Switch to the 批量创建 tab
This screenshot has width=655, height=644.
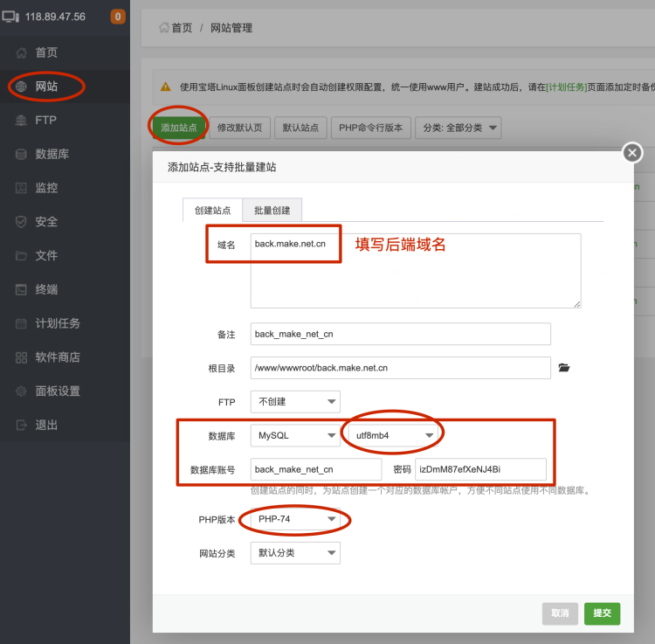[272, 211]
